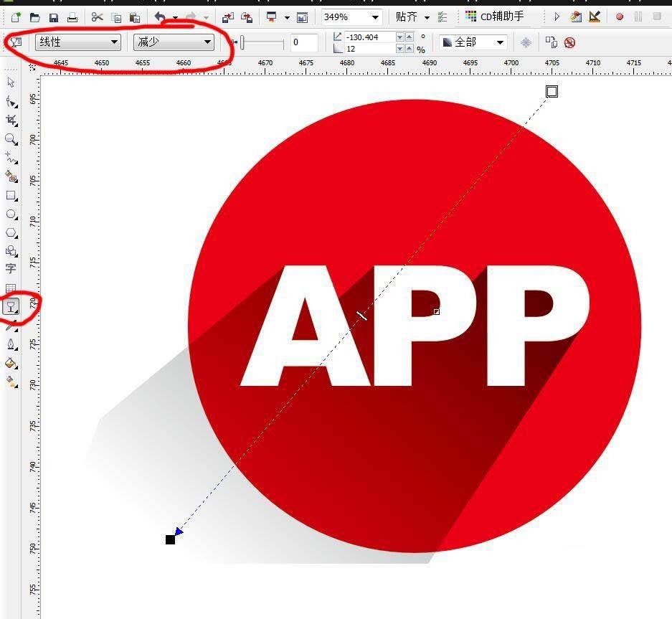Open the 全部 transparency target dropdown
Image resolution: width=672 pixels, height=619 pixels.
473,43
